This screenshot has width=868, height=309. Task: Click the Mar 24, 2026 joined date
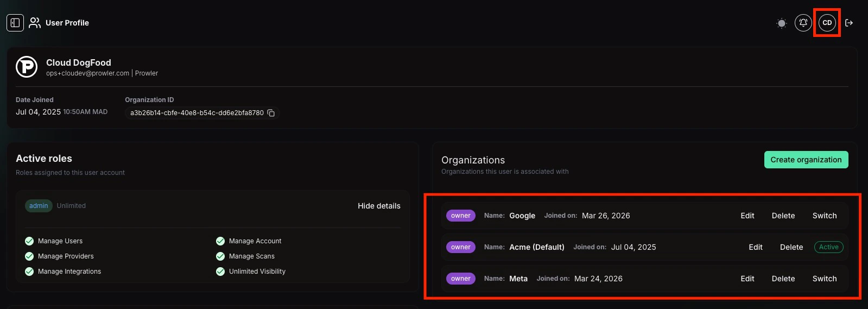(598, 279)
